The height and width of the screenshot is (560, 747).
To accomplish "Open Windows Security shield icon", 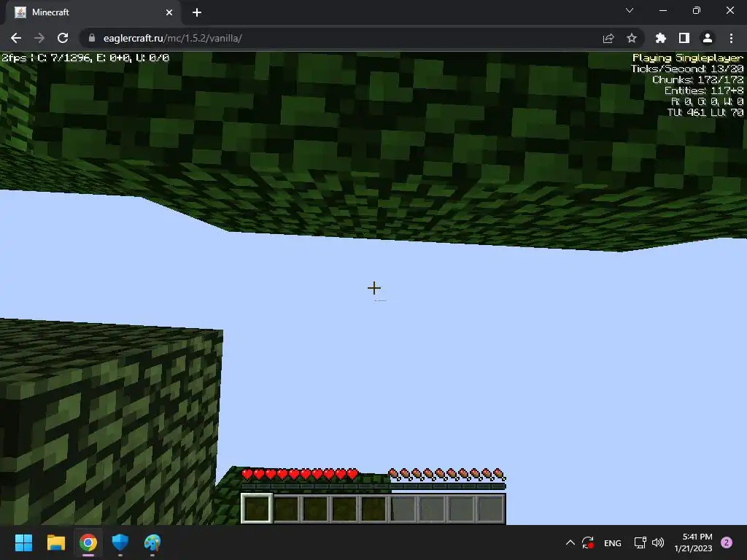I will (120, 542).
